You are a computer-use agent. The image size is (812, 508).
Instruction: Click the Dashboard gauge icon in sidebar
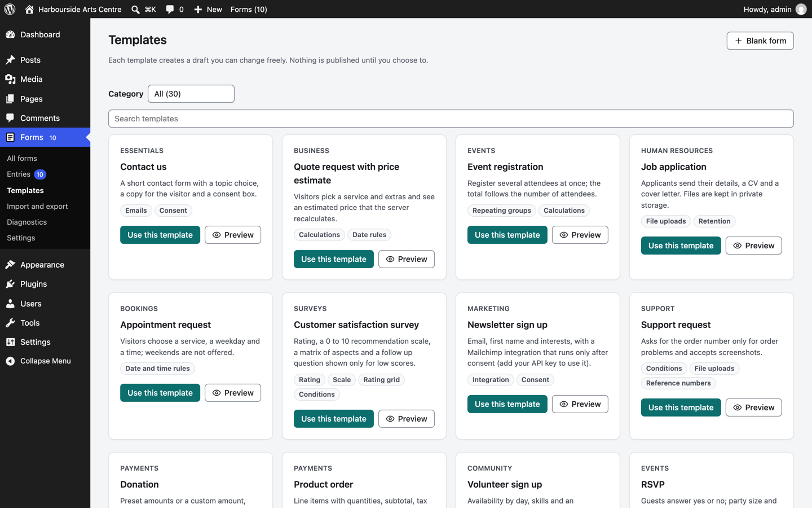(10, 34)
